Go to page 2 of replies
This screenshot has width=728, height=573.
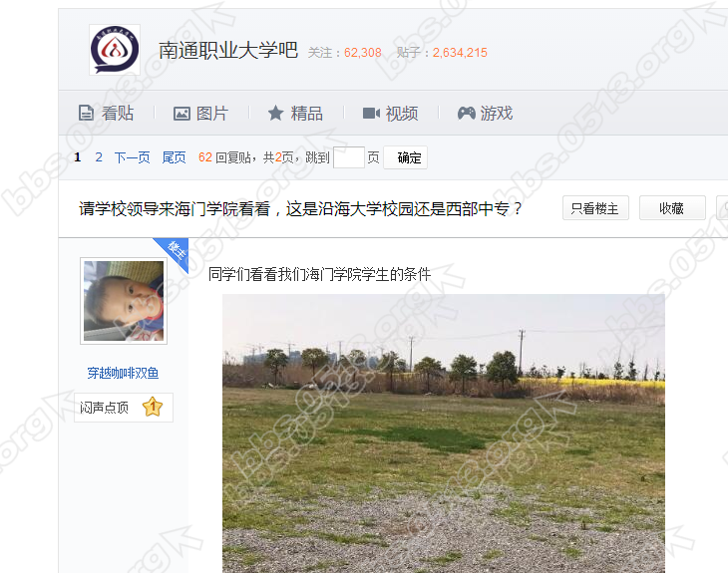click(x=99, y=157)
